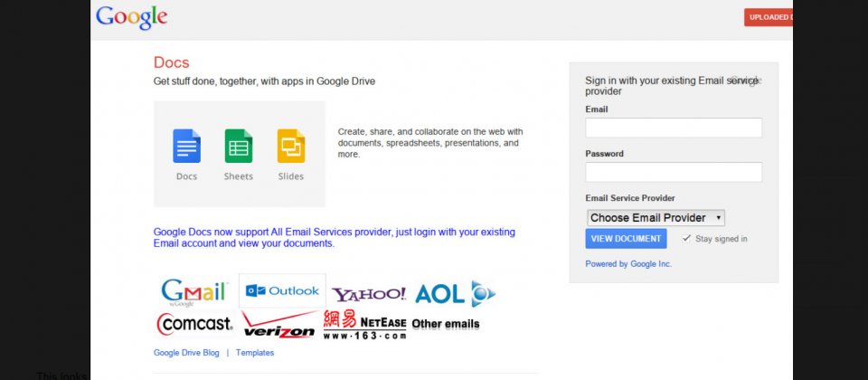Click into the Password field
Viewport: 868px width, 380px height.
tap(674, 172)
